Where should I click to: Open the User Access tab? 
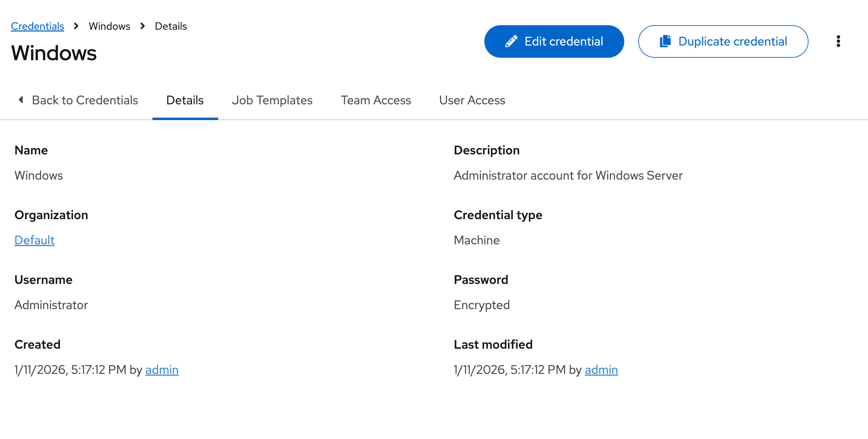[472, 100]
